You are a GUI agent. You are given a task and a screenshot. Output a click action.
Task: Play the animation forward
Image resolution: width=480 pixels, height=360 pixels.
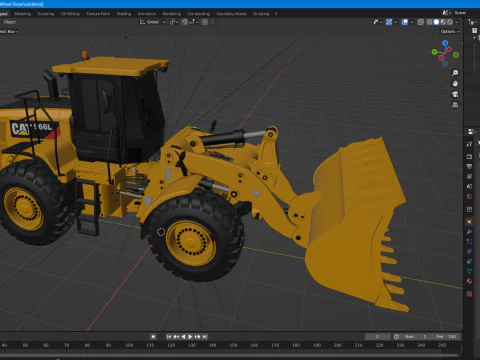tap(190, 337)
